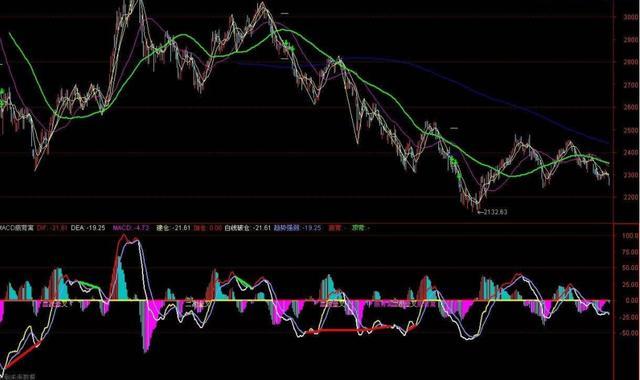Click the 3000 price axis label

pos(631,17)
